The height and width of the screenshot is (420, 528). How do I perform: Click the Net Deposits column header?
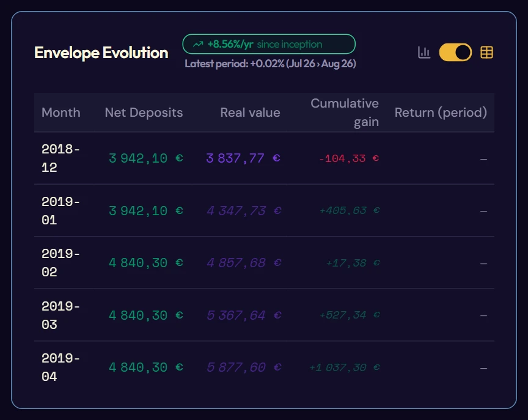(144, 112)
